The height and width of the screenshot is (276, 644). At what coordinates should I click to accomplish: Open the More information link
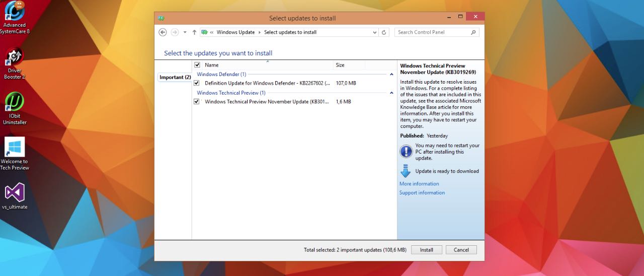[419, 184]
